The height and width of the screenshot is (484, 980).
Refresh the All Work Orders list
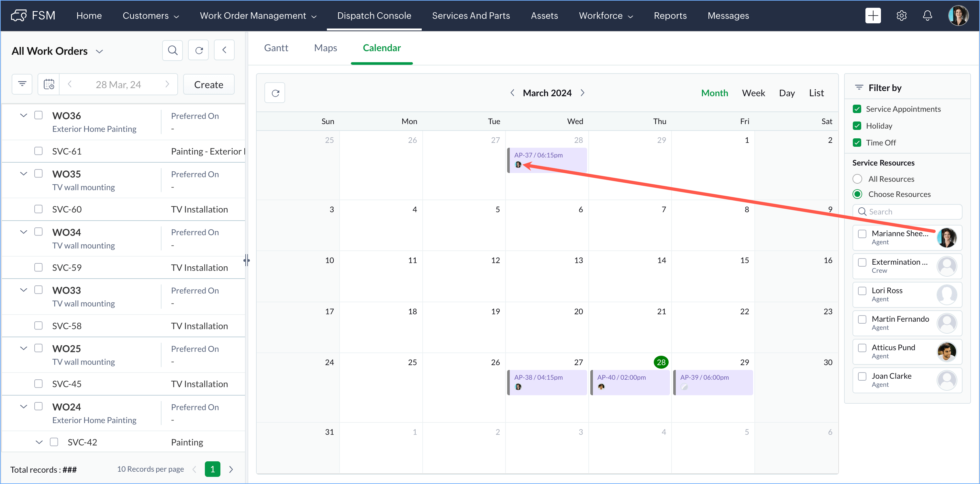click(199, 50)
